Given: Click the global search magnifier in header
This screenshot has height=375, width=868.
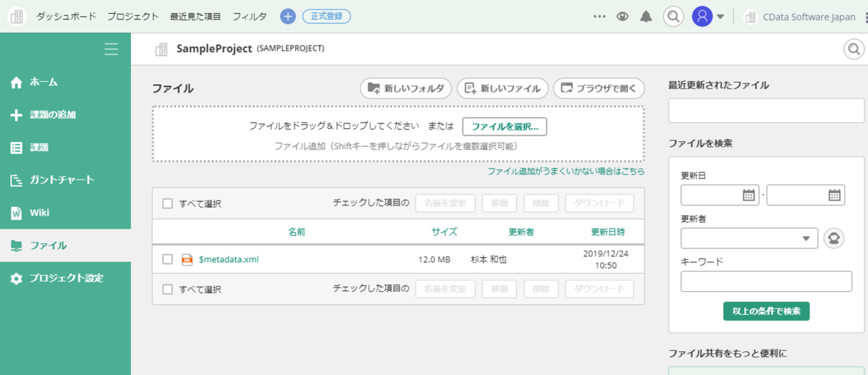Looking at the screenshot, I should coord(673,17).
